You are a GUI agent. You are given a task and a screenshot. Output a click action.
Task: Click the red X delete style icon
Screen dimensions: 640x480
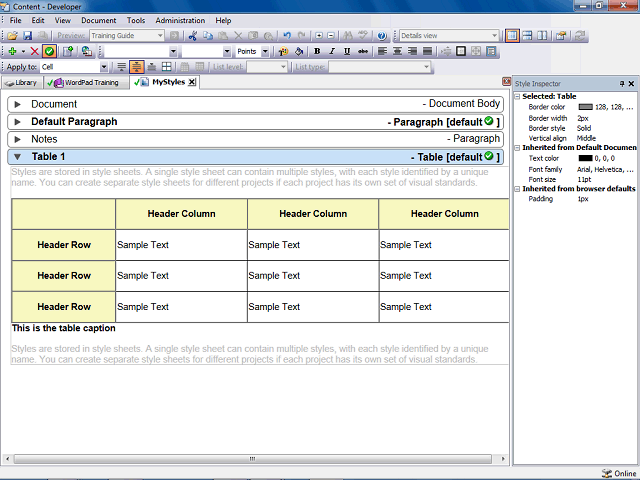34,51
